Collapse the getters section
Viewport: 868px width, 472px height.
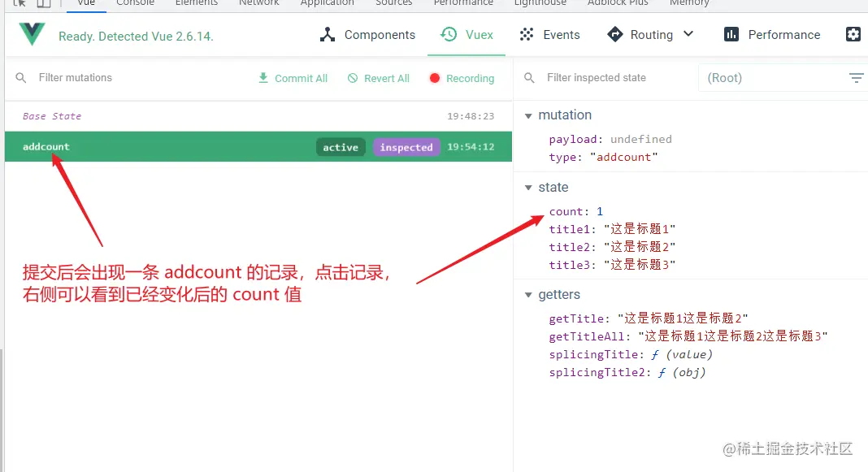[x=528, y=296]
